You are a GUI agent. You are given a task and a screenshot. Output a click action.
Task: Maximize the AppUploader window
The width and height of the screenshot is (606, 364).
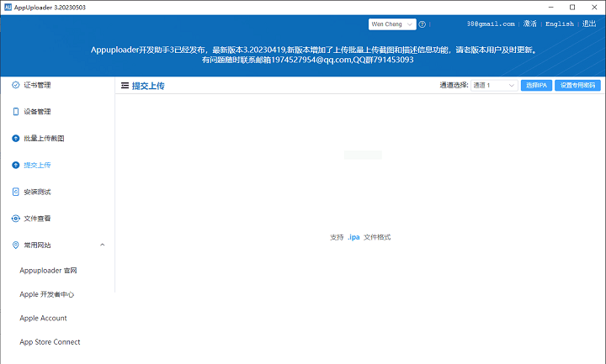572,8
